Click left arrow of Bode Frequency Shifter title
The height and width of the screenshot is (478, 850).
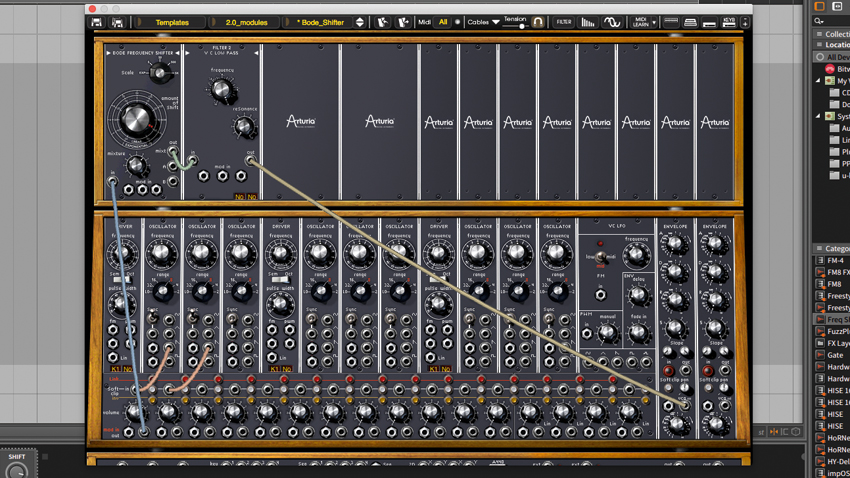click(108, 53)
